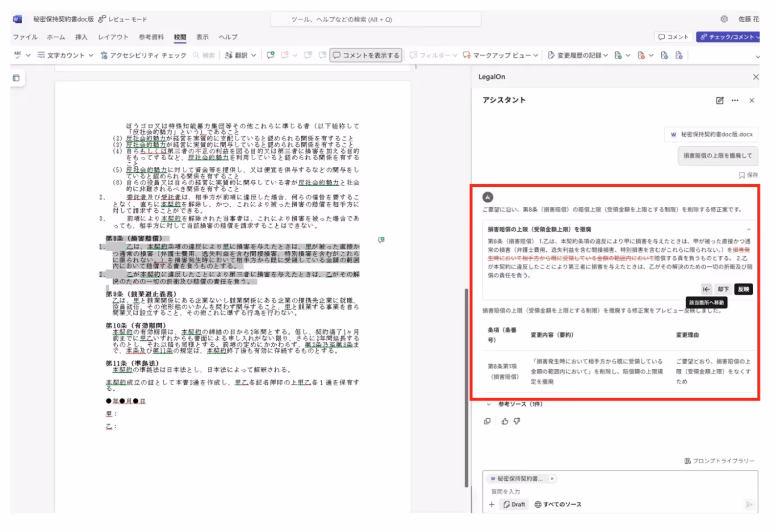Open the ヘルプ tab
This screenshot has height=532, width=778.
click(x=228, y=37)
